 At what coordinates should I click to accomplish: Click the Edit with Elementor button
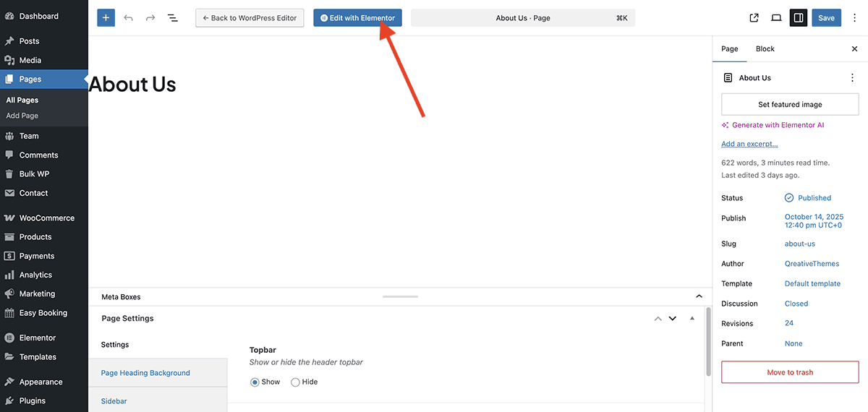click(357, 18)
